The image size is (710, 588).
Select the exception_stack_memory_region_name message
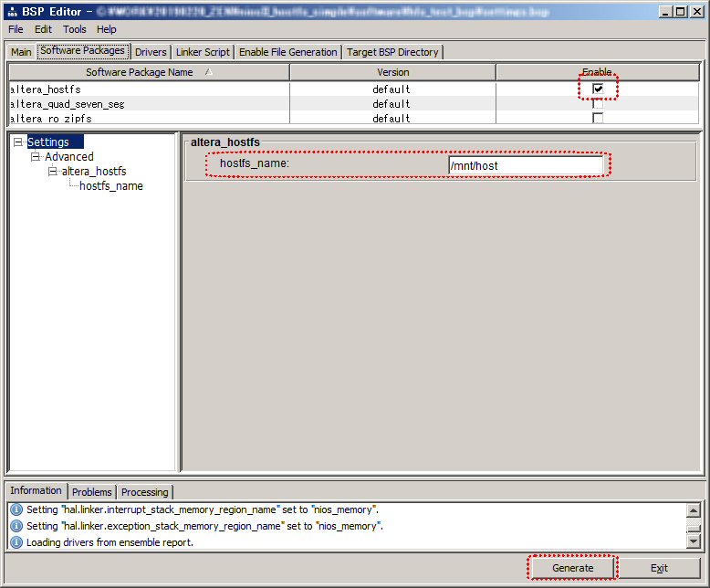[x=204, y=526]
